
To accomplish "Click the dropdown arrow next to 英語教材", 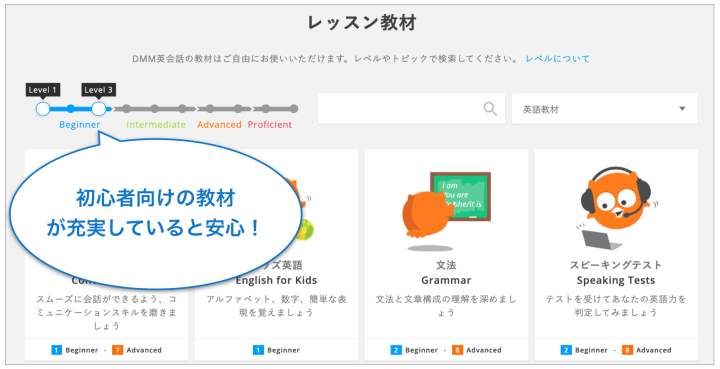I will (x=682, y=109).
